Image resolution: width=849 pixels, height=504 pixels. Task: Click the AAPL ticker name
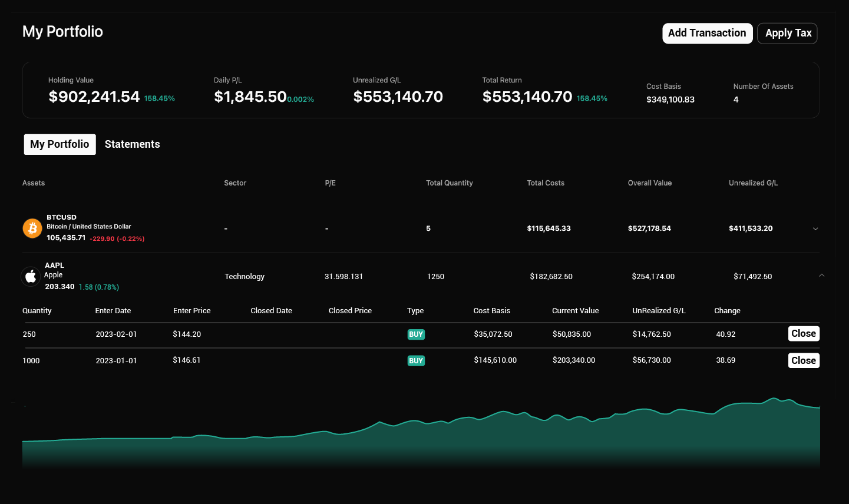pyautogui.click(x=55, y=266)
